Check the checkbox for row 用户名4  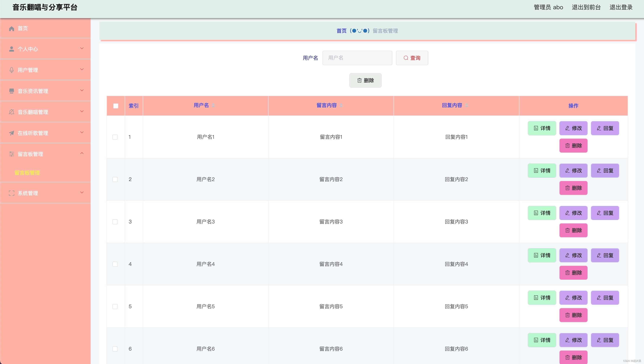[x=115, y=264]
